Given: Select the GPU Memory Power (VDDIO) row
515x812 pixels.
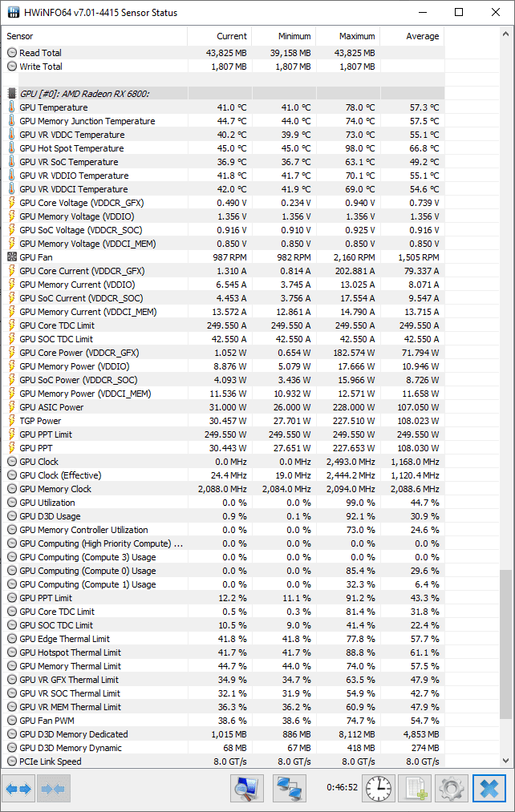Looking at the screenshot, I should 223,366.
